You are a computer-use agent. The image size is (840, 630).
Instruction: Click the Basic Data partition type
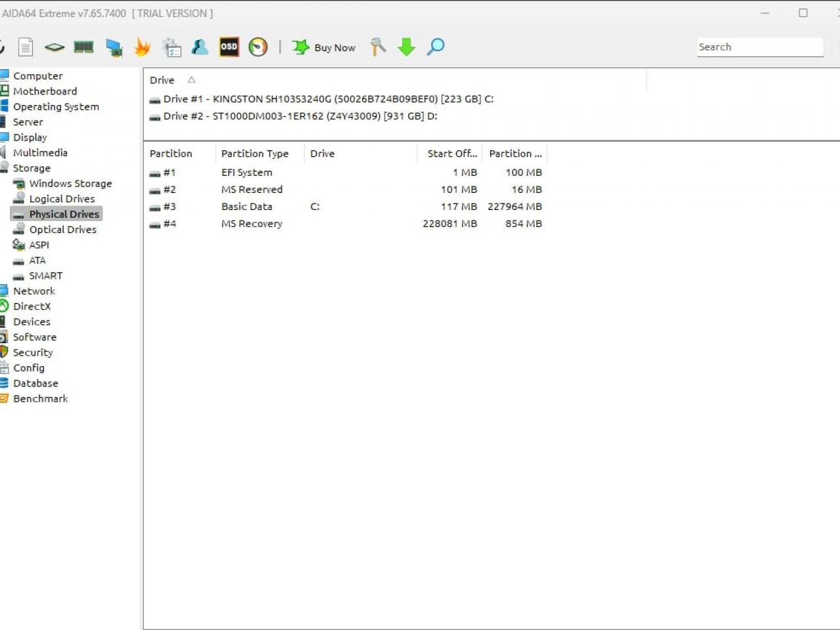[x=247, y=207]
